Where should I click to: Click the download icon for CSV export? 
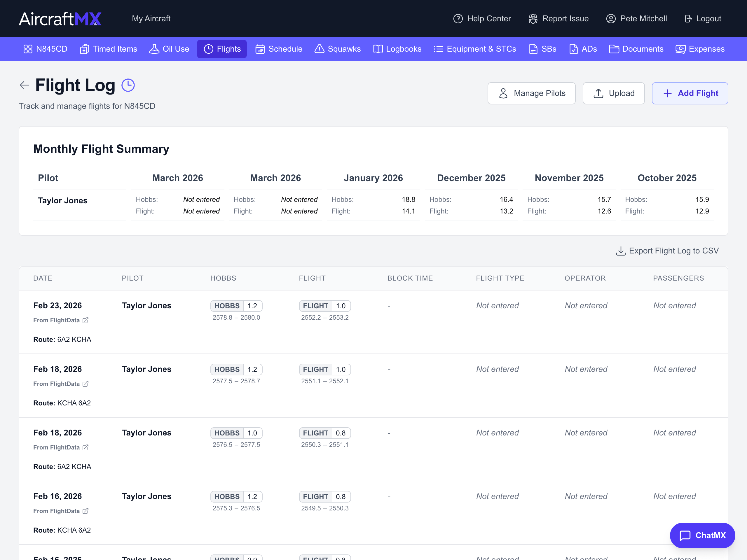[621, 251]
